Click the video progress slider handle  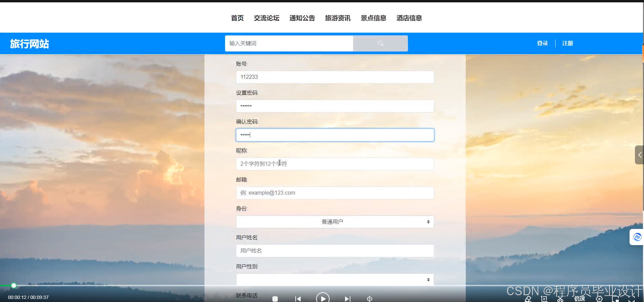point(14,286)
